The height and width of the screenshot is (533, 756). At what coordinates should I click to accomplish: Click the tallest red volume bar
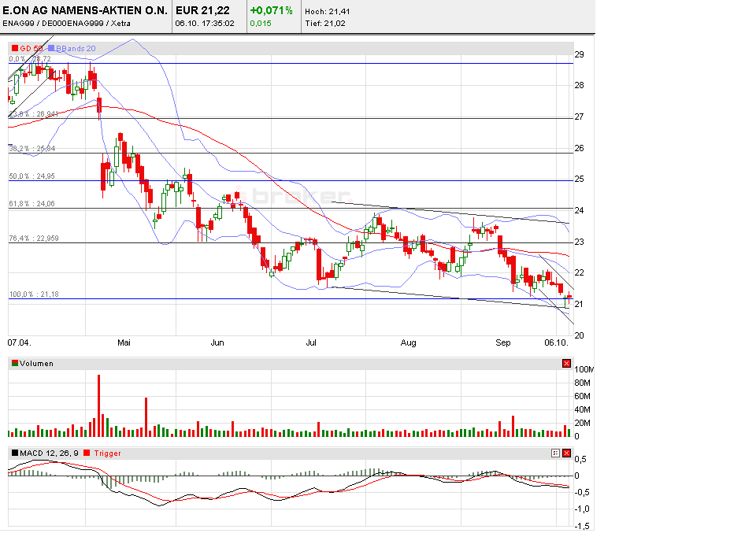point(99,405)
